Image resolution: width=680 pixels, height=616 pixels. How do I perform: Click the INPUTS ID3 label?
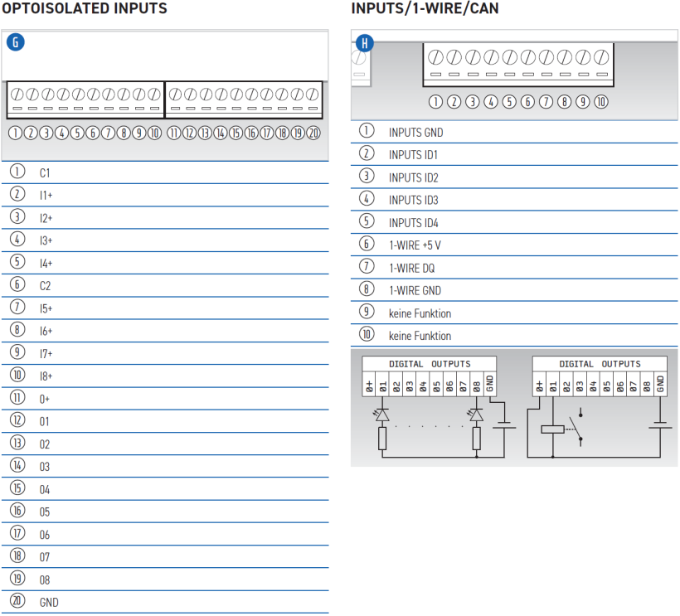click(413, 200)
